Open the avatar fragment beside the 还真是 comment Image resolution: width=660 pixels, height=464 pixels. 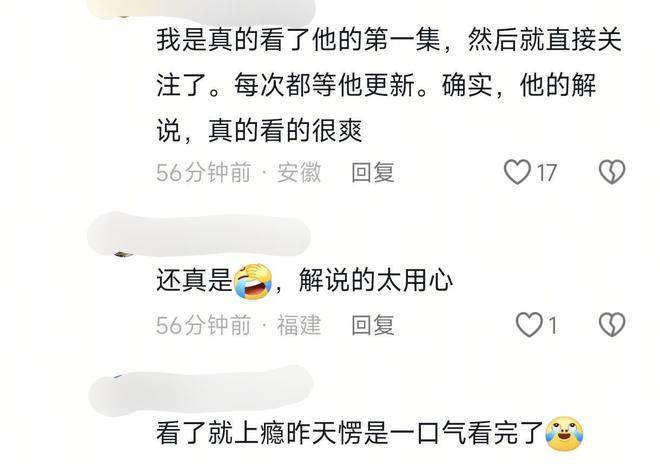click(123, 254)
